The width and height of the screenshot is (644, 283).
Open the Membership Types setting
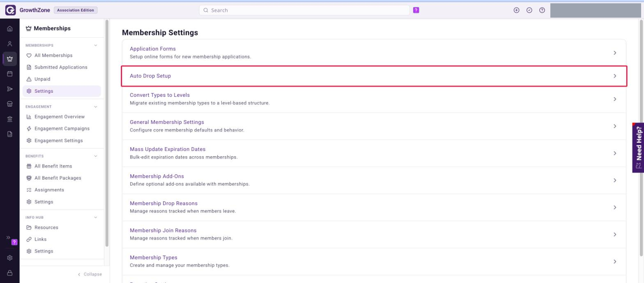tap(374, 262)
